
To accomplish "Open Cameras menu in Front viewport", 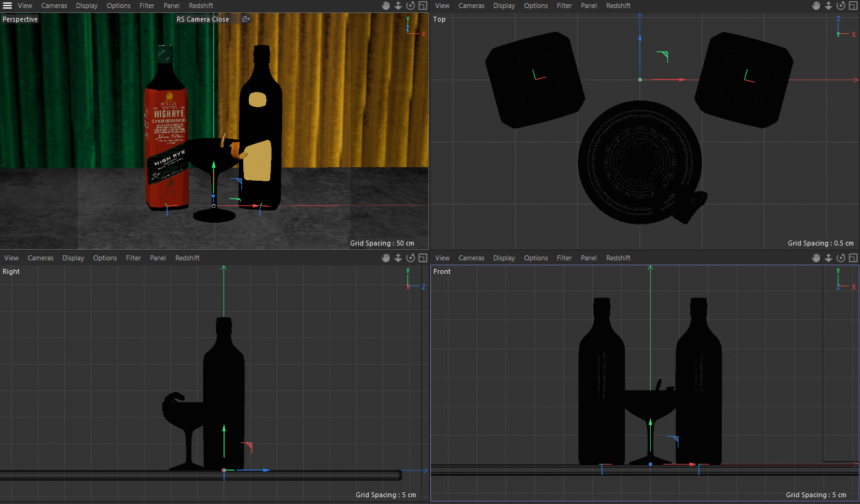I will tap(472, 258).
